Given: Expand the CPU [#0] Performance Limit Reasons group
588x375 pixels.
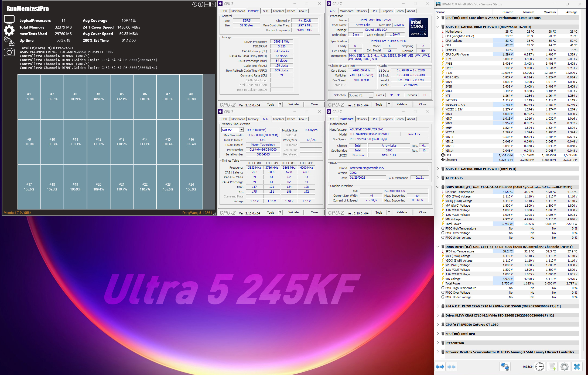Looking at the screenshot, I should tap(438, 18).
